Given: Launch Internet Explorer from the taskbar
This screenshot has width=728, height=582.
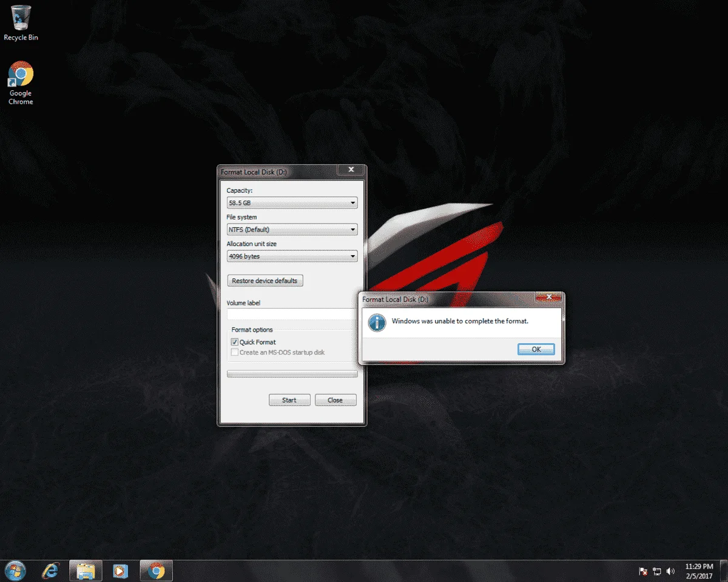Looking at the screenshot, I should [x=51, y=571].
